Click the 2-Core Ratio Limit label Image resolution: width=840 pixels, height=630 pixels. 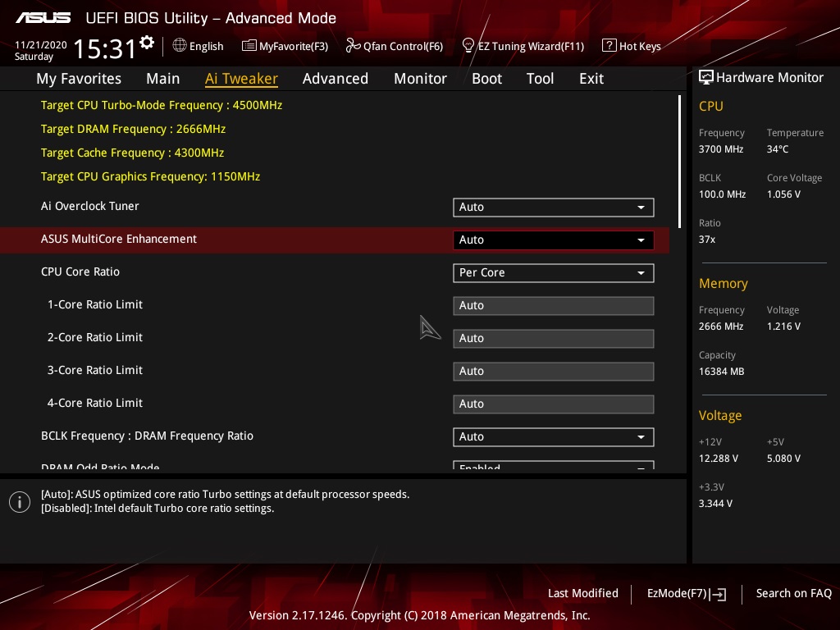[95, 337]
